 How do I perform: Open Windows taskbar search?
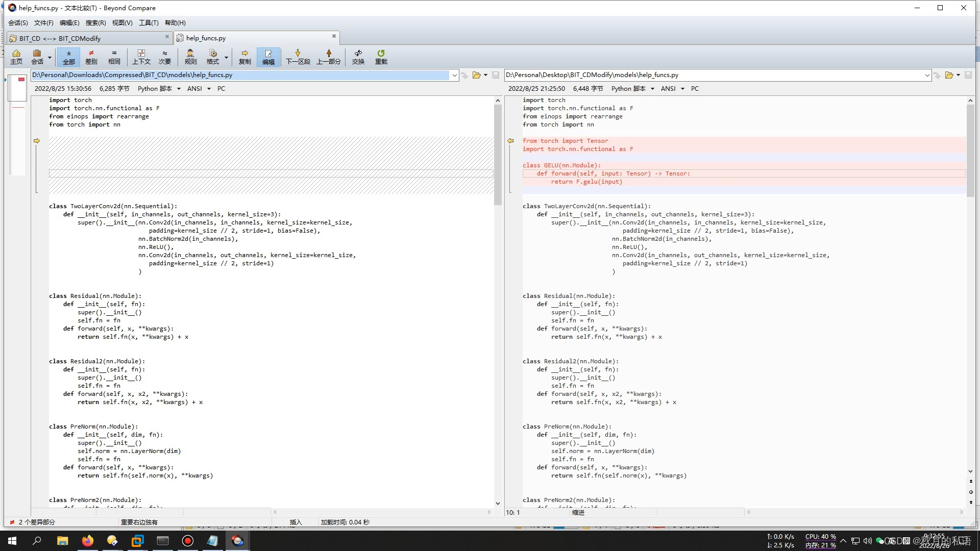[x=37, y=541]
